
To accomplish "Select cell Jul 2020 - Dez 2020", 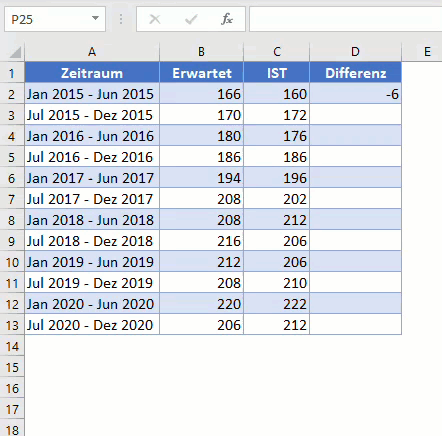I will tap(92, 325).
